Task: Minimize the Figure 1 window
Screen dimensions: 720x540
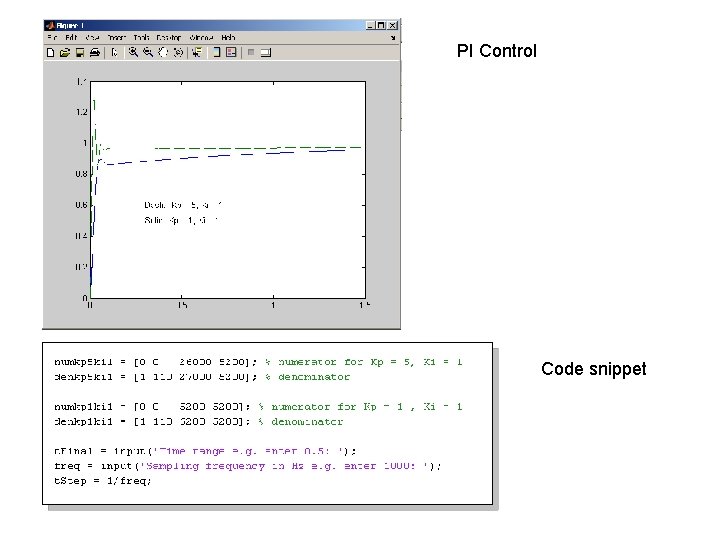Action: pos(371,25)
